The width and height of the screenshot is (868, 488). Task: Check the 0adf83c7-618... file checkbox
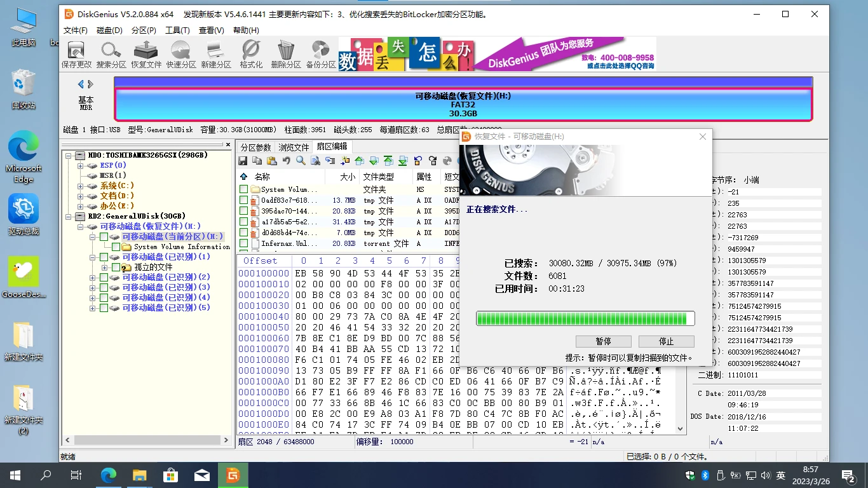(x=244, y=200)
